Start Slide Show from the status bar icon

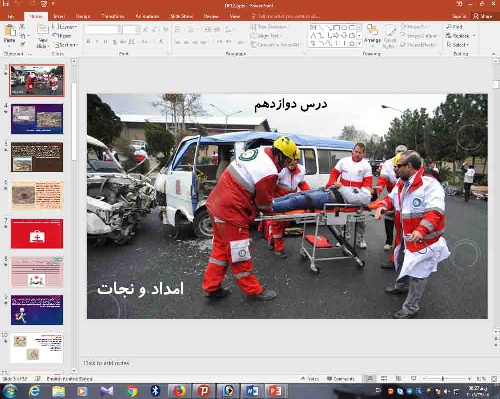413,379
